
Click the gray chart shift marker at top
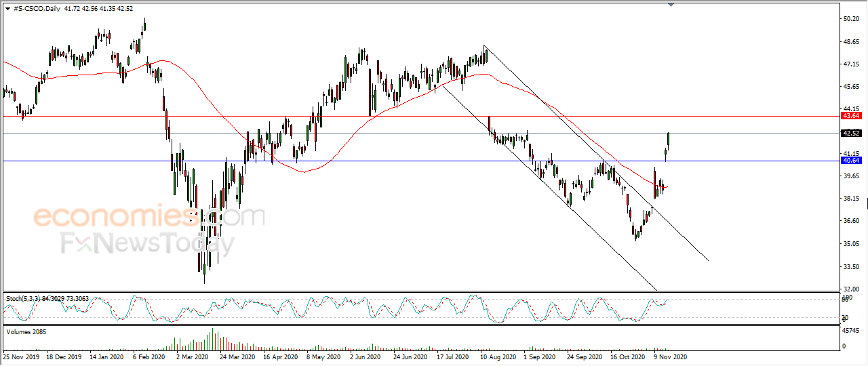click(x=671, y=5)
